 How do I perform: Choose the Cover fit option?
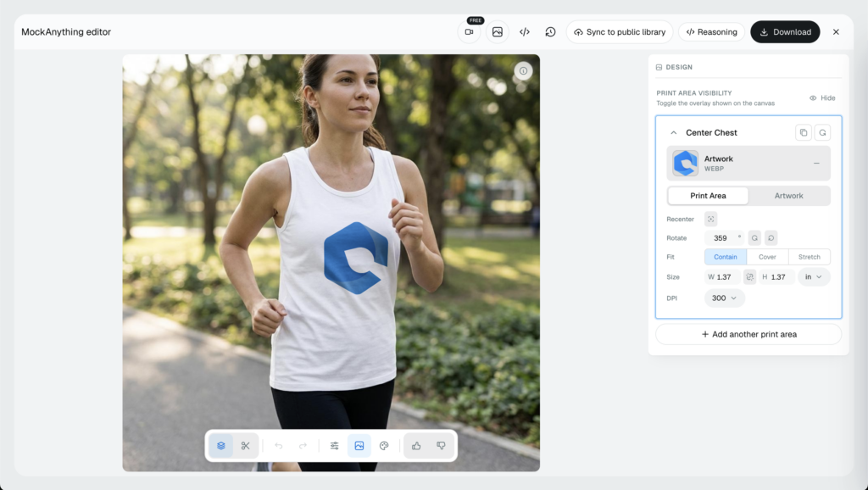coord(767,257)
